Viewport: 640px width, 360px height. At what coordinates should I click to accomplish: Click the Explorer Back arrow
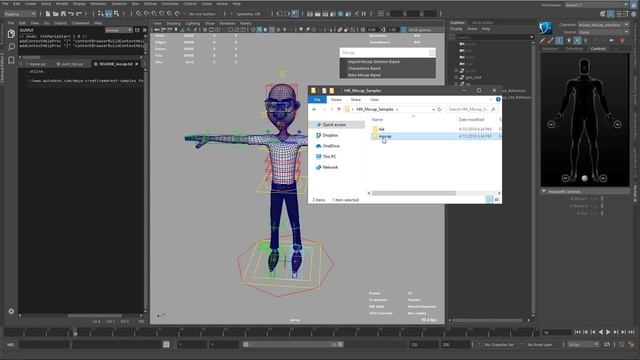point(314,109)
